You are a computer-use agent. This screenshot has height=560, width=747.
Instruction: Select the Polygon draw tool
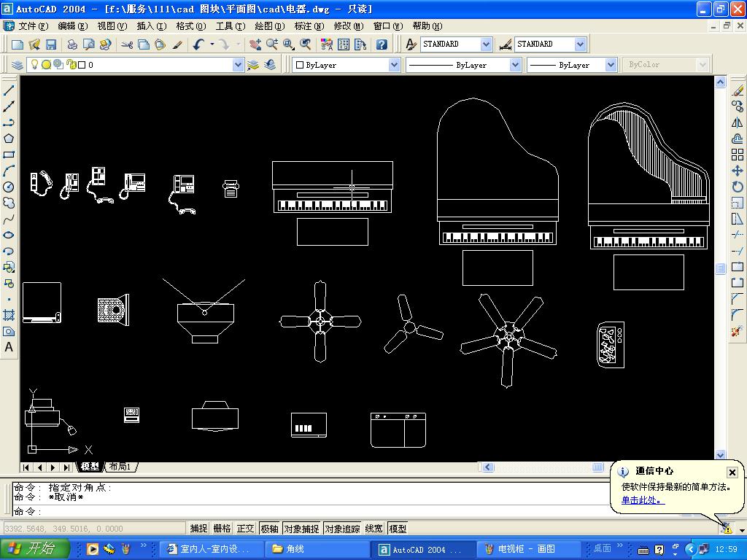pos(9,139)
